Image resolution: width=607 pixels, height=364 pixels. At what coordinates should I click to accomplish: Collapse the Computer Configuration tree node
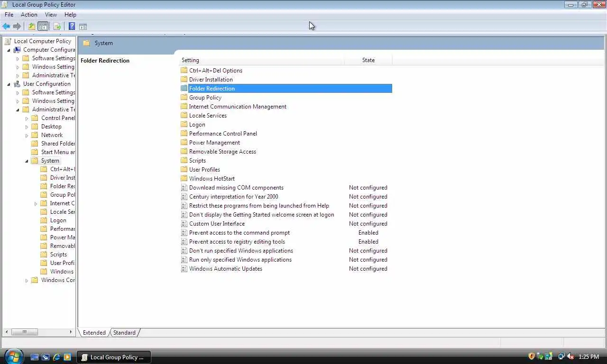point(9,50)
